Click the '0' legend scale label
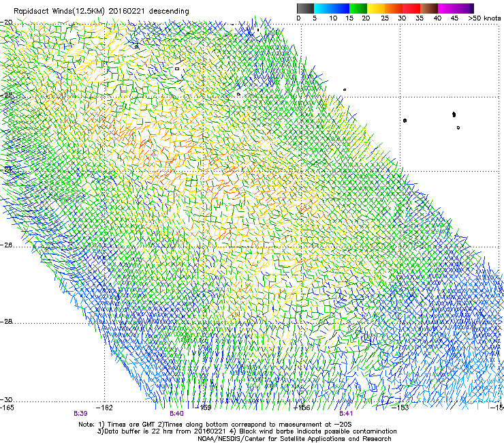The width and height of the screenshot is (504, 443). (x=298, y=18)
